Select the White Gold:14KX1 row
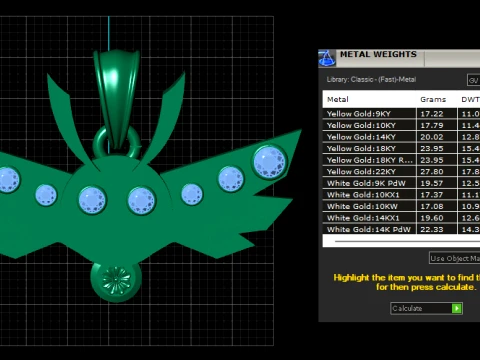Image resolution: width=480 pixels, height=360 pixels. (x=401, y=218)
